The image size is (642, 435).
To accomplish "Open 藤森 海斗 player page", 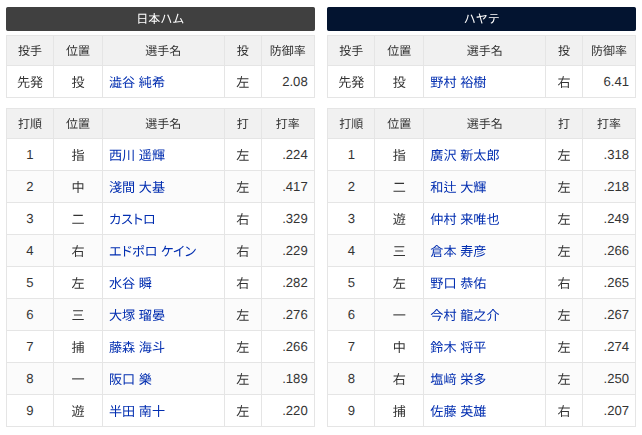I will pyautogui.click(x=137, y=347).
